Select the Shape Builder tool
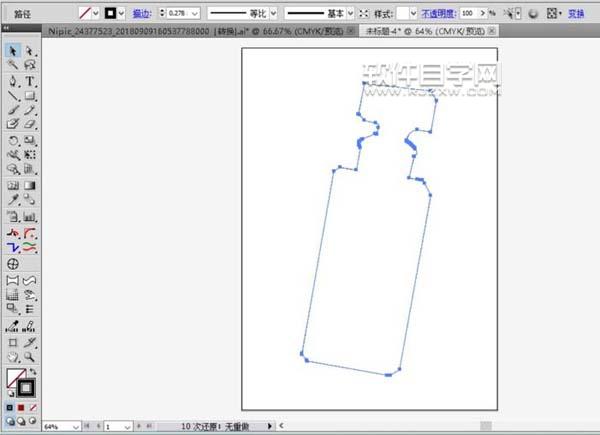Viewport: 600px width, 435px height. [13, 169]
